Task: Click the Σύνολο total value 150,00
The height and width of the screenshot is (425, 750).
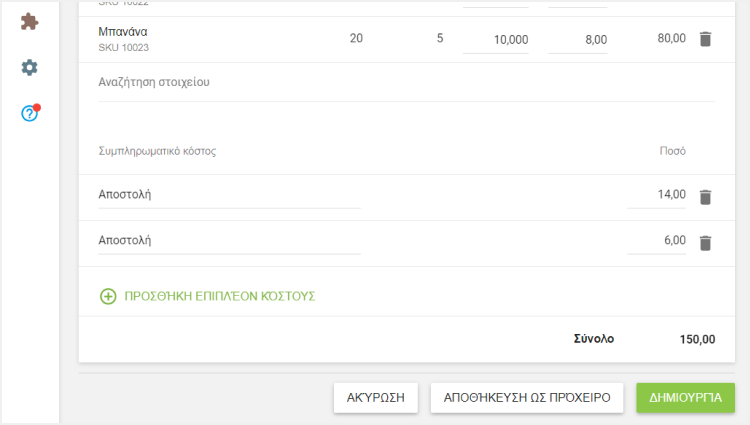Action: pos(697,339)
